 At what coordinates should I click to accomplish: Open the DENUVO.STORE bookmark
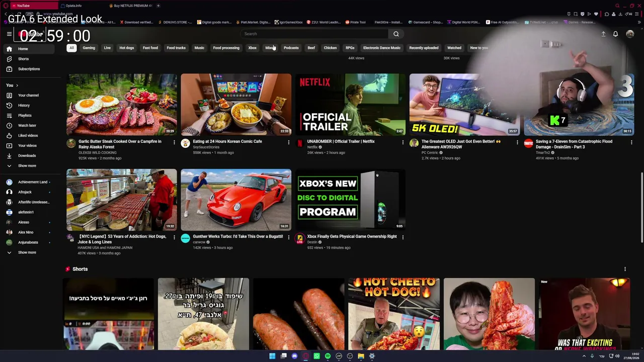[x=176, y=22]
